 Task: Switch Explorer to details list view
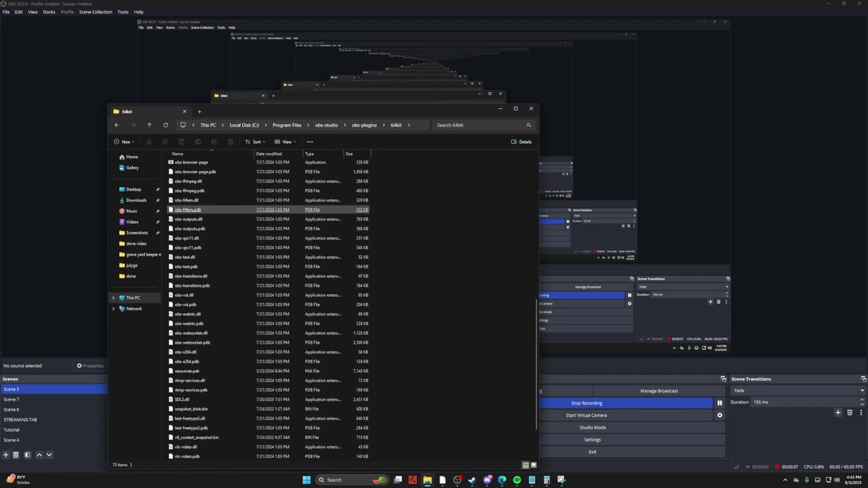pos(526,465)
